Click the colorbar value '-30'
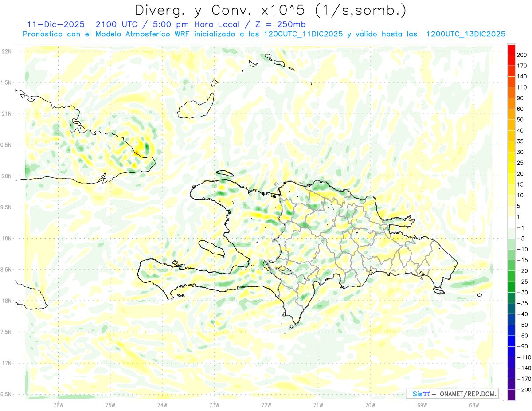Viewport: 532px width, 411px height. click(x=522, y=293)
